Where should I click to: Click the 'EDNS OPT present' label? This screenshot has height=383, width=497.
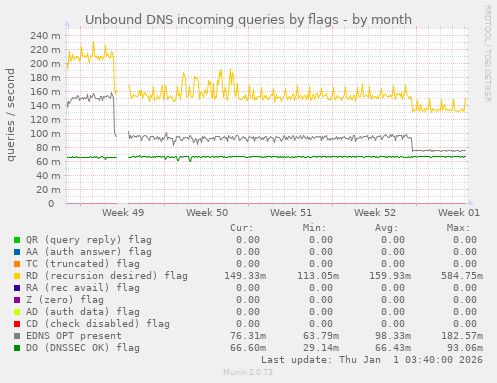point(74,336)
